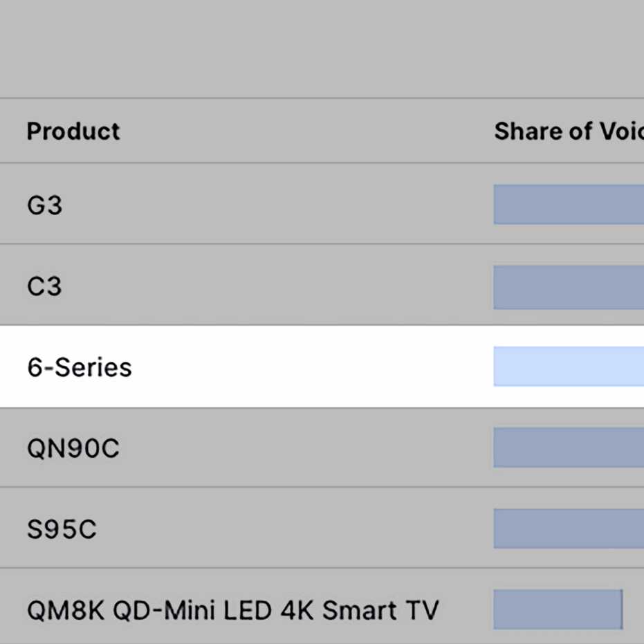644x644 pixels.
Task: Open the QN90C product name
Action: click(73, 449)
